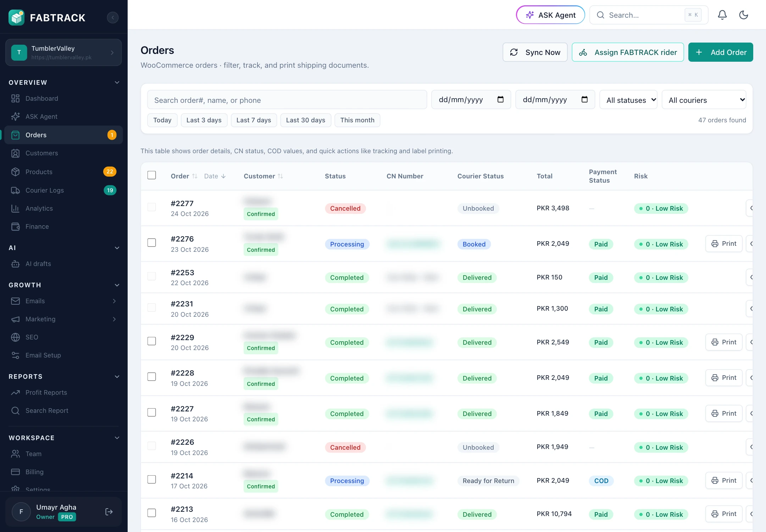Open the first date picker field
Viewport: 766px width, 532px height.
pyautogui.click(x=471, y=100)
